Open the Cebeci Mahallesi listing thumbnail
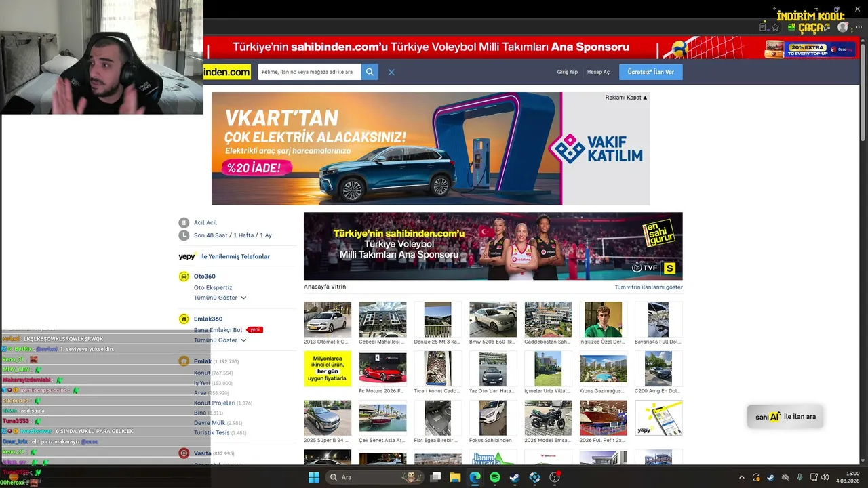 point(382,319)
